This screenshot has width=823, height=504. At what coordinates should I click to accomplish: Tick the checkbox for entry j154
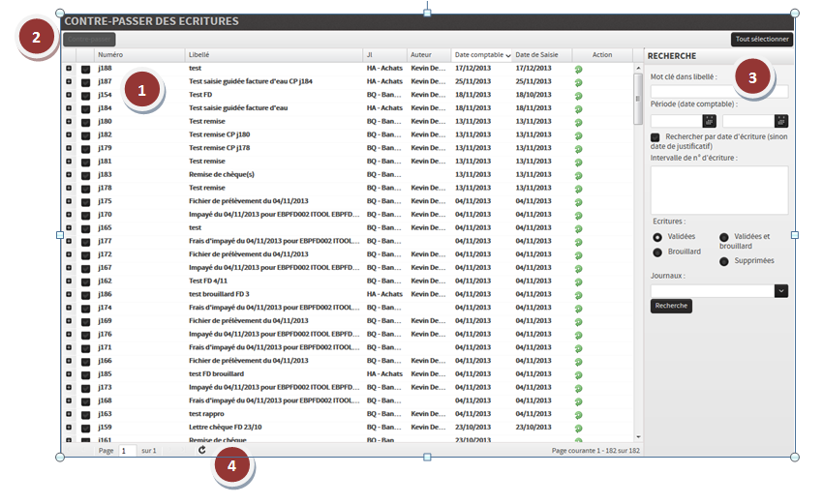(x=85, y=96)
